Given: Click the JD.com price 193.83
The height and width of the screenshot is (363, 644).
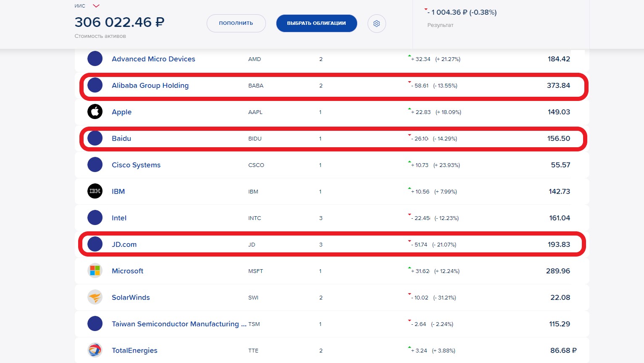Looking at the screenshot, I should 559,244.
